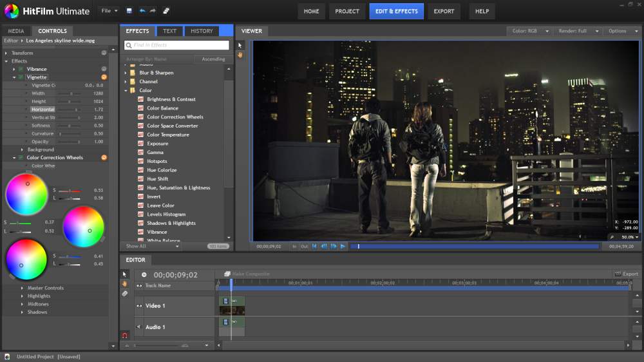Toggle the snapping magnet icon in Editor

(125, 336)
